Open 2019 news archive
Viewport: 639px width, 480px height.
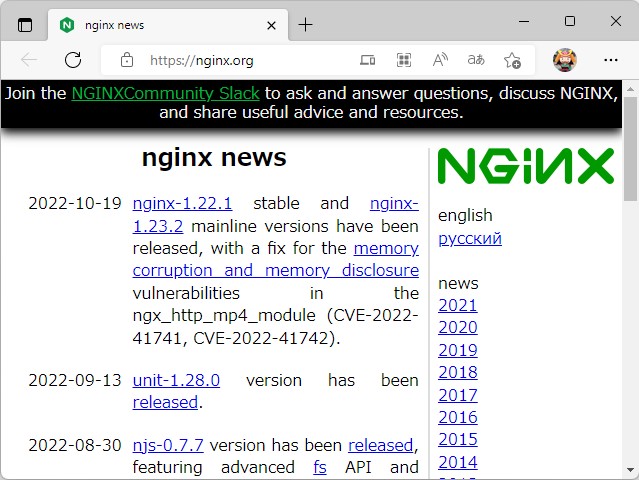point(458,350)
